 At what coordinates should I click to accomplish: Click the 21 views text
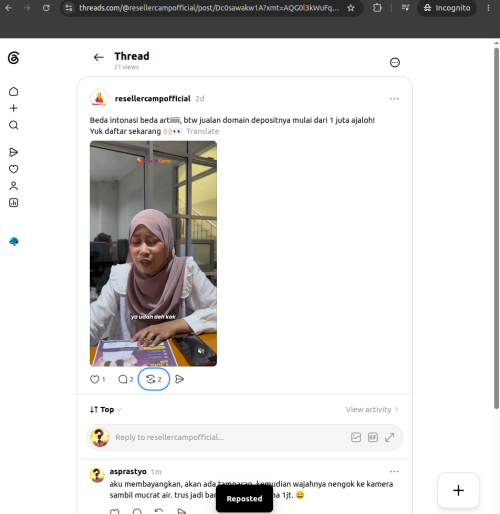126,67
